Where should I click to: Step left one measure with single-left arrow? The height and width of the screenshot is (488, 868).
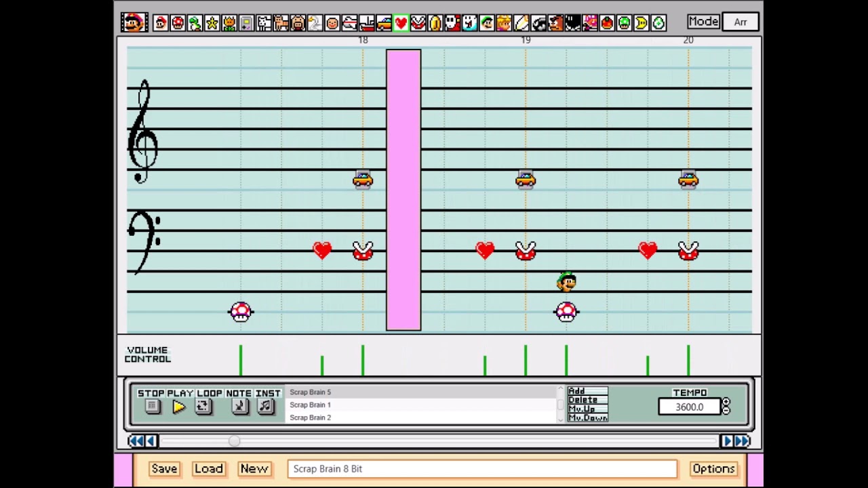pos(151,441)
